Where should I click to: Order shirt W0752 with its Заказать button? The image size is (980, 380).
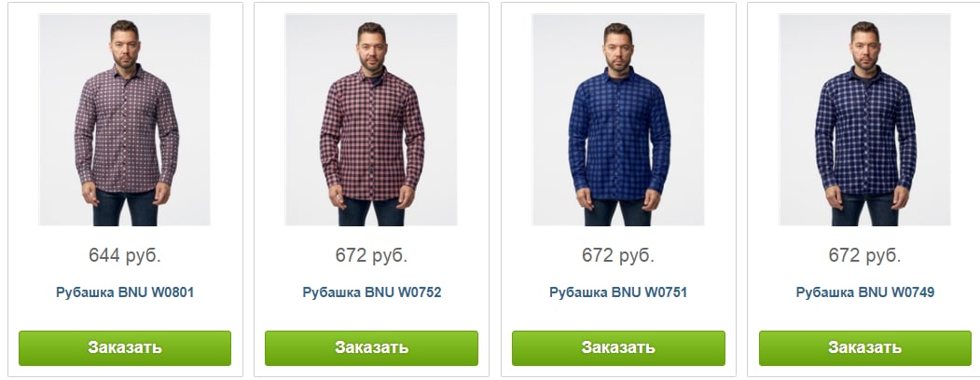[371, 347]
